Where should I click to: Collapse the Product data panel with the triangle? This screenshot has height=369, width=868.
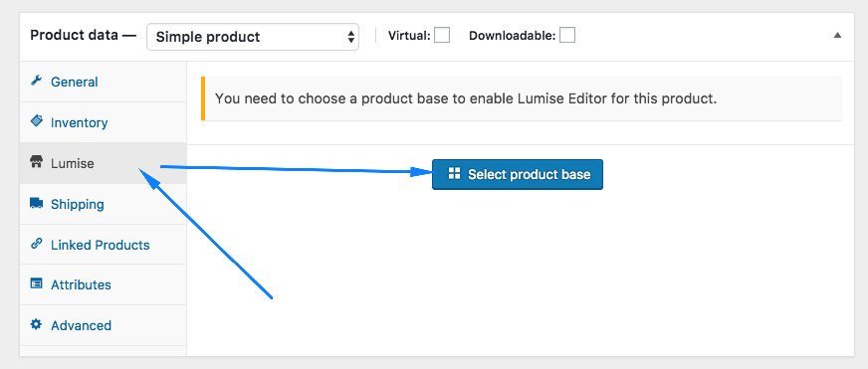pyautogui.click(x=837, y=36)
